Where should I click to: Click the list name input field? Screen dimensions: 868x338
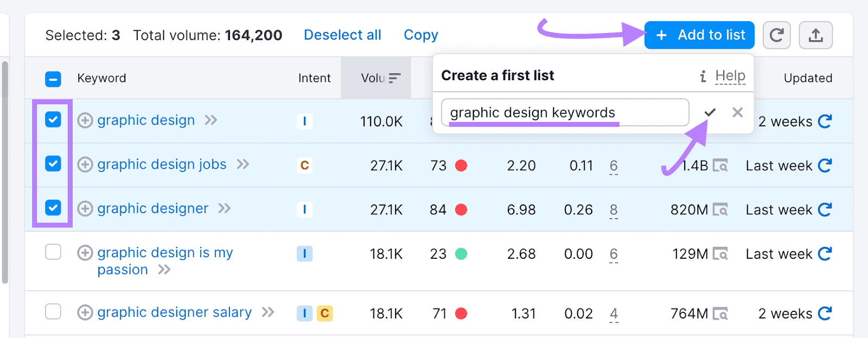[x=564, y=112]
